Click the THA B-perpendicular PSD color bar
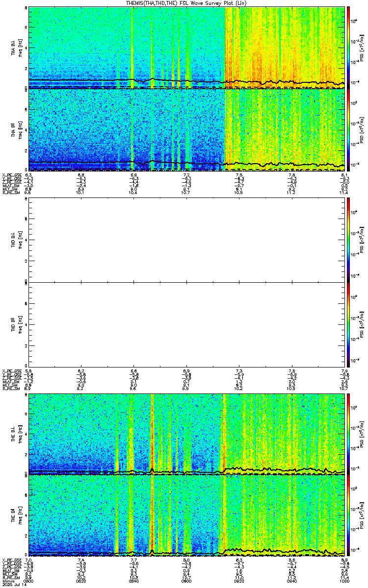Image resolution: width=368 pixels, height=588 pixels. (x=349, y=48)
